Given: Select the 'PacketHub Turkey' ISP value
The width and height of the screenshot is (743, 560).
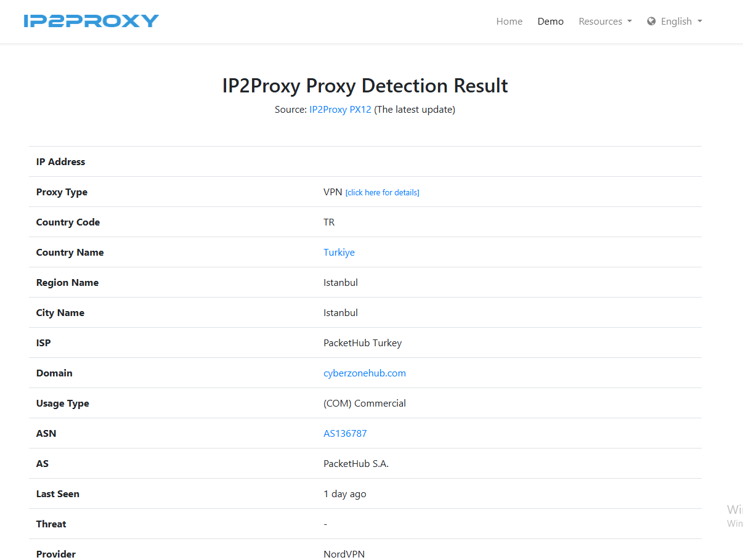Looking at the screenshot, I should [362, 343].
